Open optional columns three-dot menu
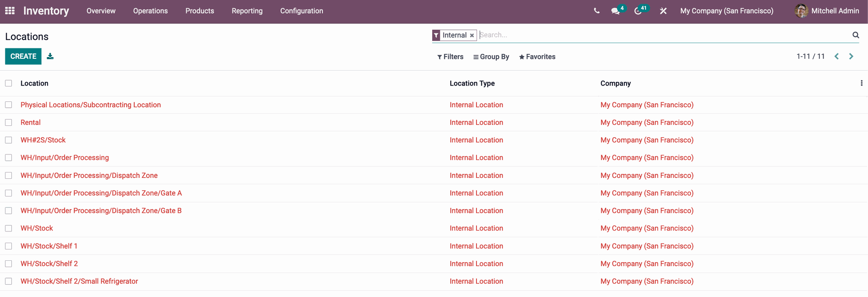The height and width of the screenshot is (297, 868). [861, 83]
